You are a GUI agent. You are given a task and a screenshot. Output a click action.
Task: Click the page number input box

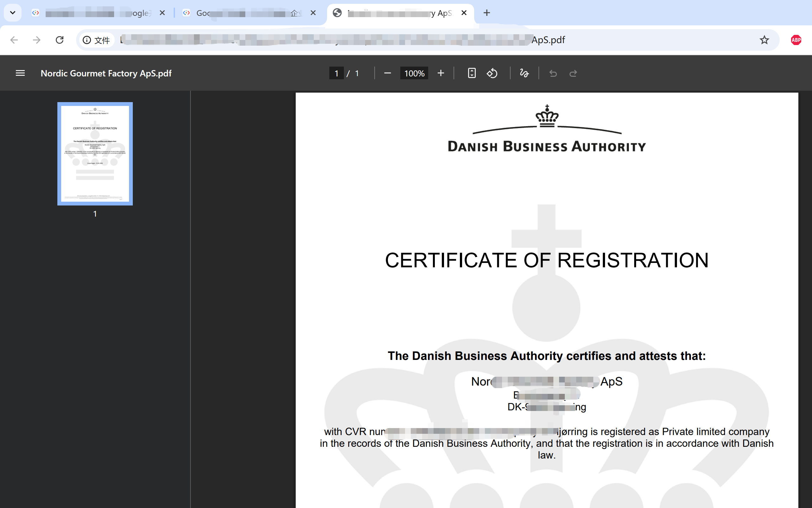coord(336,73)
